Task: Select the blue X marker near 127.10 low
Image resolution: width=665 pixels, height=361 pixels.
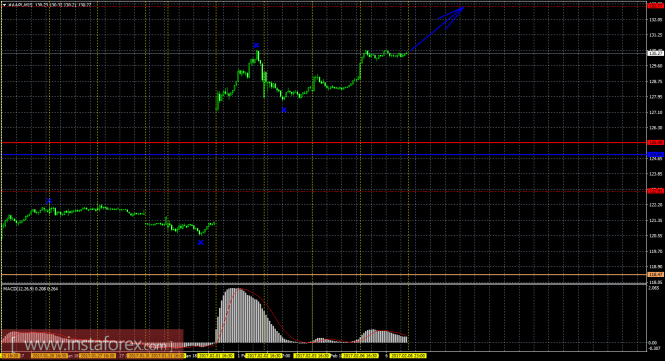Action: (x=284, y=110)
